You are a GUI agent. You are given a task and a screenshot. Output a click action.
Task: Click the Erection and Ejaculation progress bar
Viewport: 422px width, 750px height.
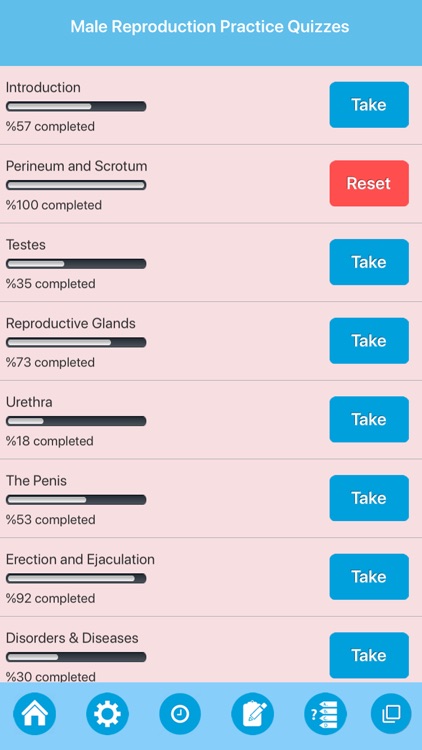(x=76, y=578)
